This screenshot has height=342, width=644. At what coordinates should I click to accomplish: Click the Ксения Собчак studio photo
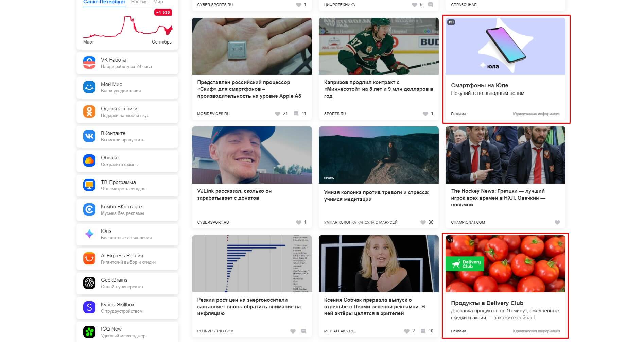tap(379, 264)
